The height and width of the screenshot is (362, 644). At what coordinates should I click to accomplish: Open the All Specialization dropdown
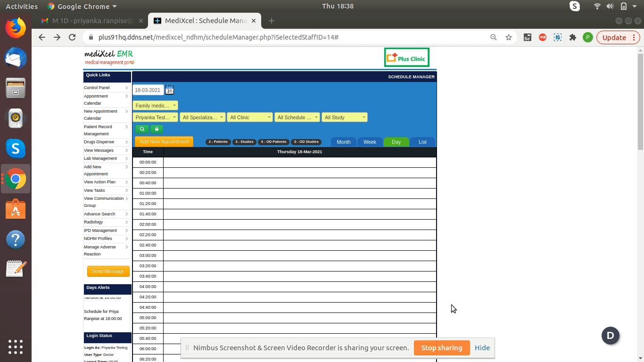tap(202, 117)
